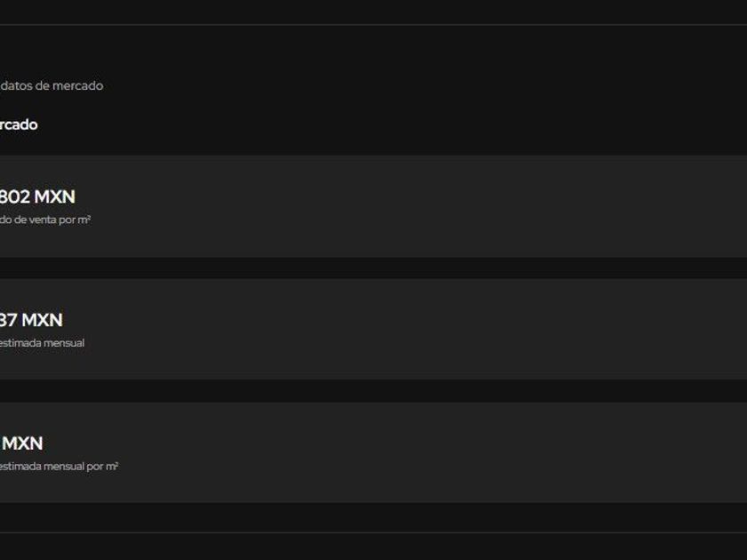The height and width of the screenshot is (560, 747).
Task: Select the bold "rcado" section heading
Action: tap(19, 124)
